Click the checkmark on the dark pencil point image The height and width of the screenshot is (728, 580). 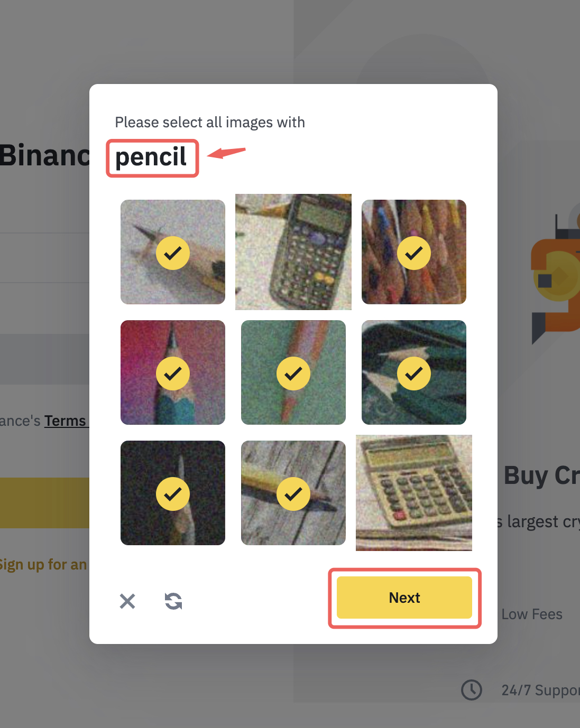coord(173,494)
